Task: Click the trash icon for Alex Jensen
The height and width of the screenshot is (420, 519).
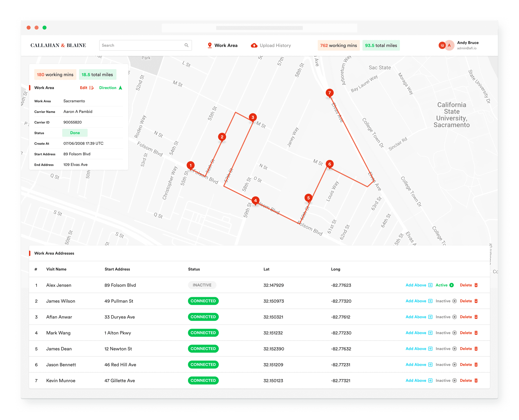Action: click(x=476, y=285)
